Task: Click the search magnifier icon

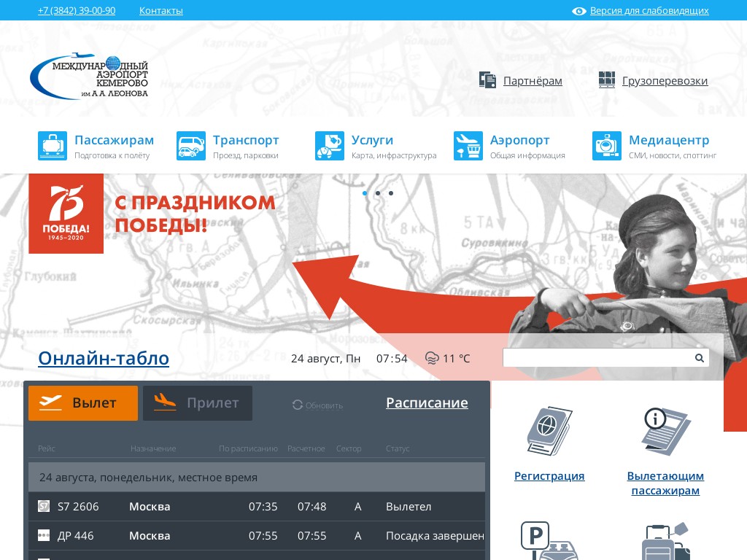Action: tap(699, 358)
